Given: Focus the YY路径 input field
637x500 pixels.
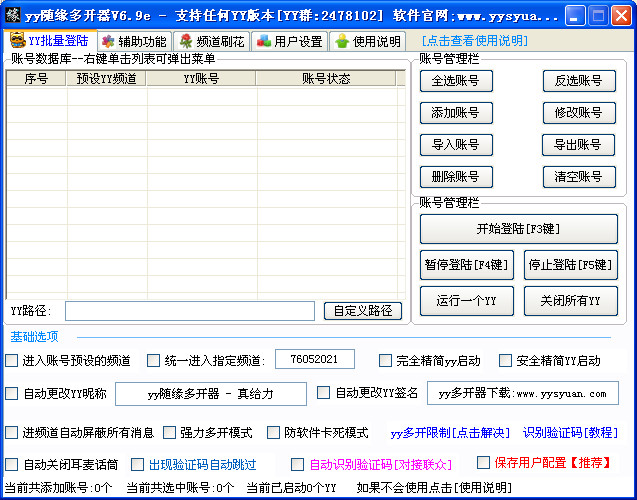Looking at the screenshot, I should point(190,311).
